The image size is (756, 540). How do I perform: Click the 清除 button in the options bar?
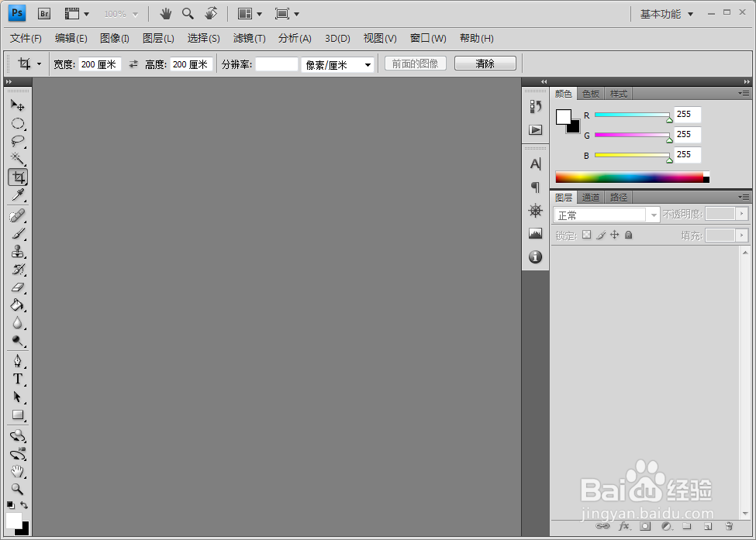coord(485,64)
